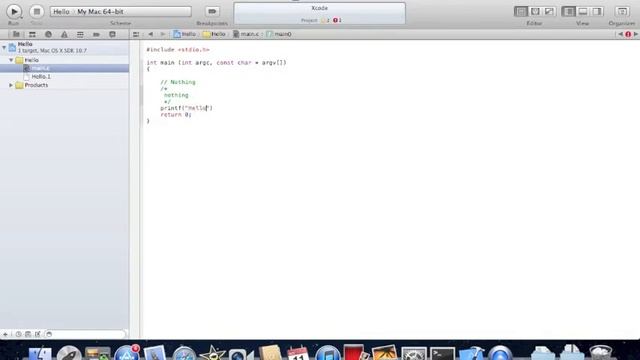Select main.c in the navigator

[64, 68]
